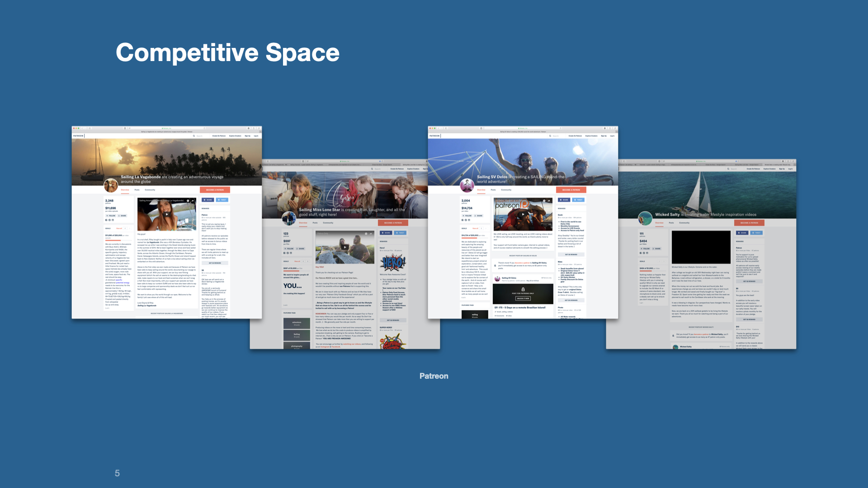Click the Wicked Salty profile avatar
The image size is (868, 488).
645,218
